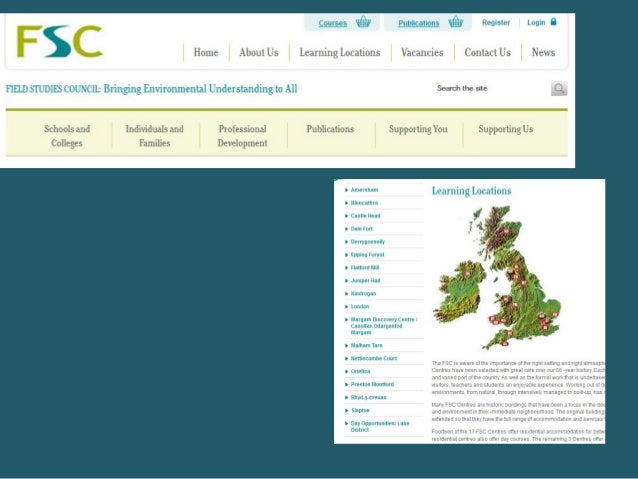Screen dimensions: 638x479
Task: Open Slapton location link
Action: (360, 411)
